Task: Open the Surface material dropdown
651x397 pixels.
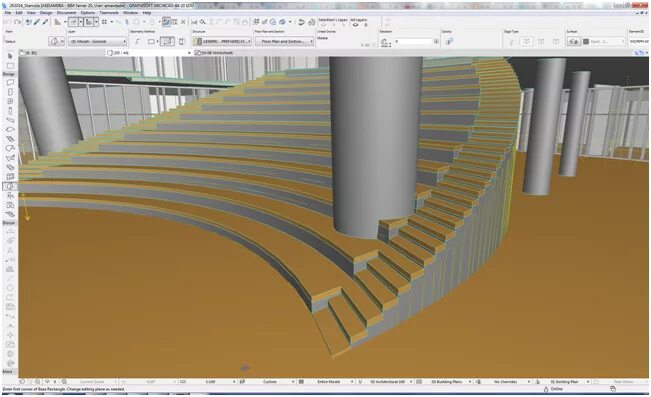Action: 604,42
